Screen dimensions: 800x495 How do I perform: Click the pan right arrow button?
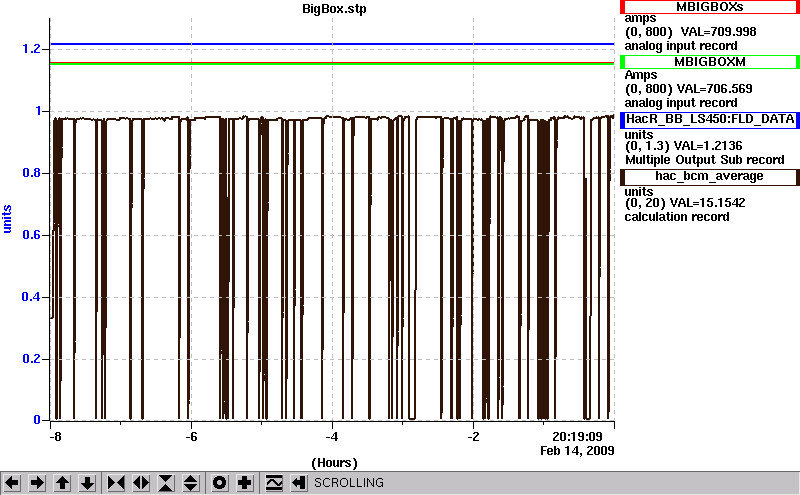pos(37,483)
